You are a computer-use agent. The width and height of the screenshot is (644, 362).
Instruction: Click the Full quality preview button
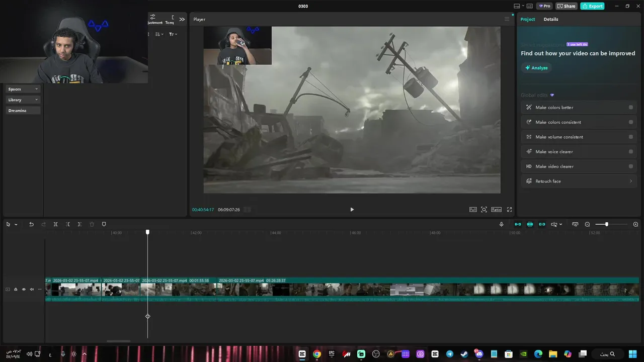(473, 210)
